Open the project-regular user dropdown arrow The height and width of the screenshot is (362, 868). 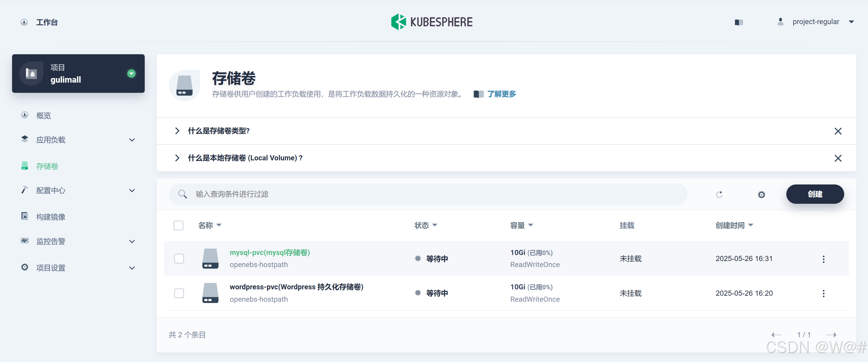tap(851, 22)
